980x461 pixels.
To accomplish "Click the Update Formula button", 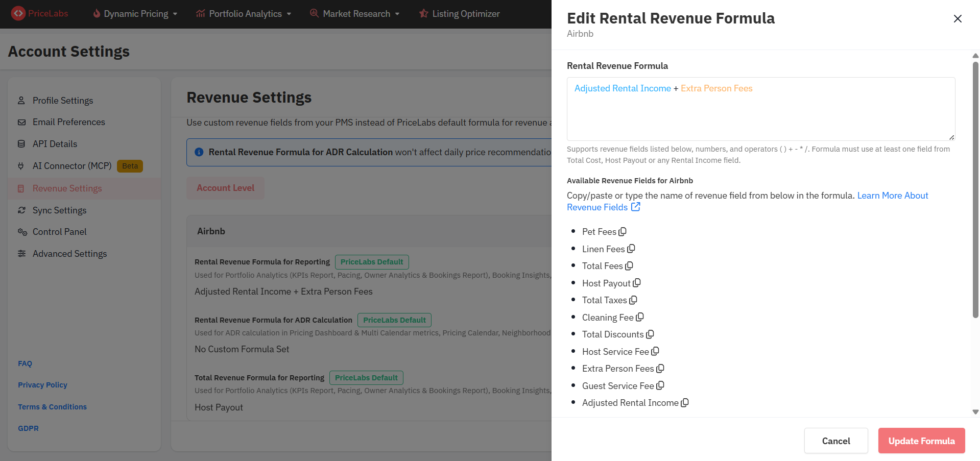I will click(x=921, y=441).
